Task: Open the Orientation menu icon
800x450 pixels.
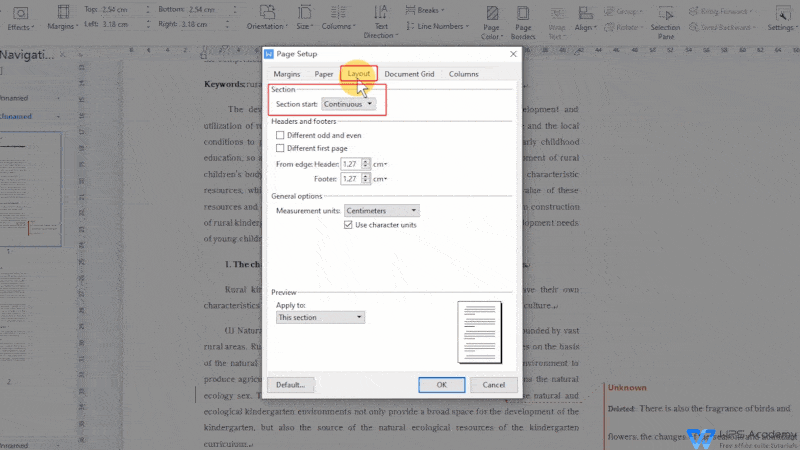Action: pyautogui.click(x=267, y=12)
